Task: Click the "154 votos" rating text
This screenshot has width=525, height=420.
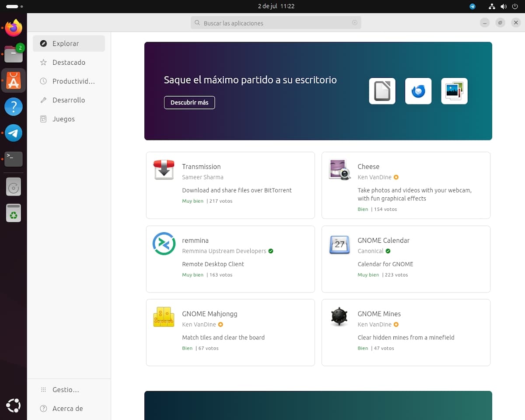Action: (385, 209)
